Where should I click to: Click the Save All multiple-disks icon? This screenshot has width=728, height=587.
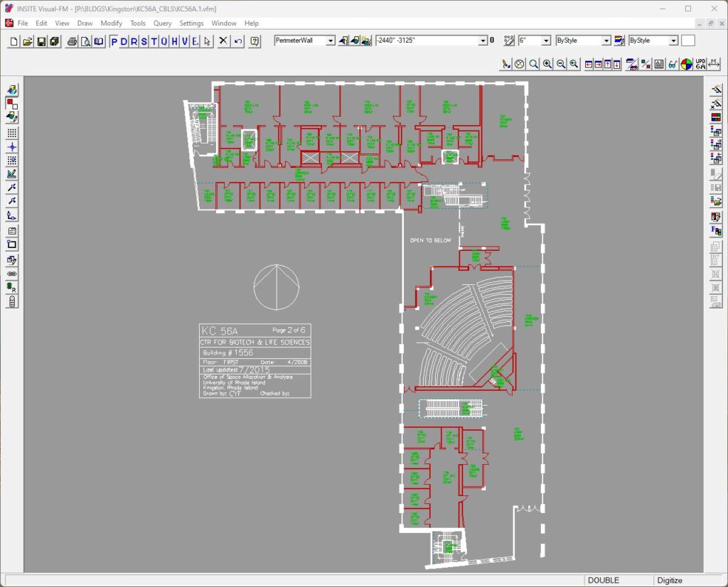coord(55,41)
